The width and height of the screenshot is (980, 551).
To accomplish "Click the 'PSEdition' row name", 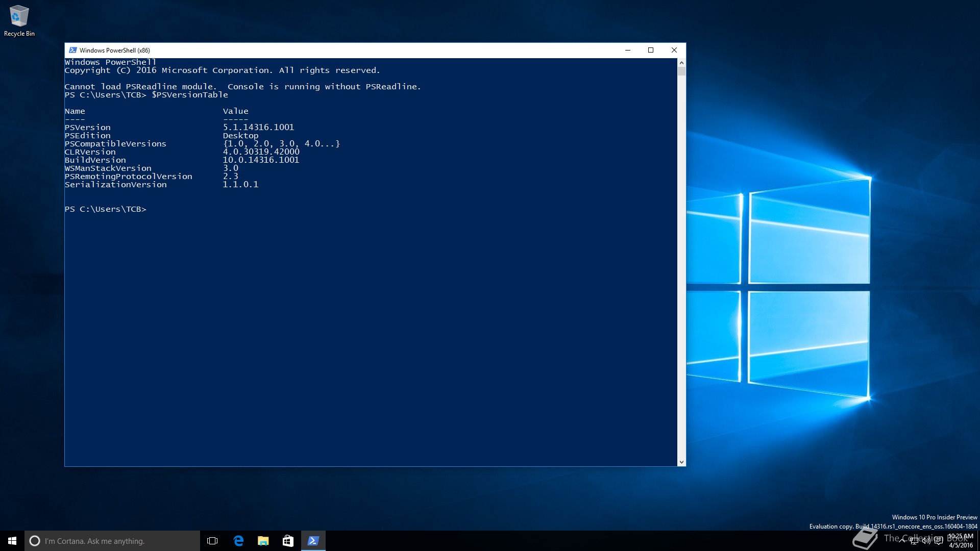I will [87, 136].
